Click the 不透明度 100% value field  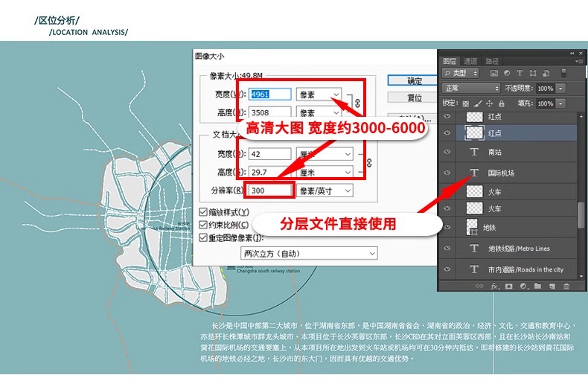click(x=546, y=89)
